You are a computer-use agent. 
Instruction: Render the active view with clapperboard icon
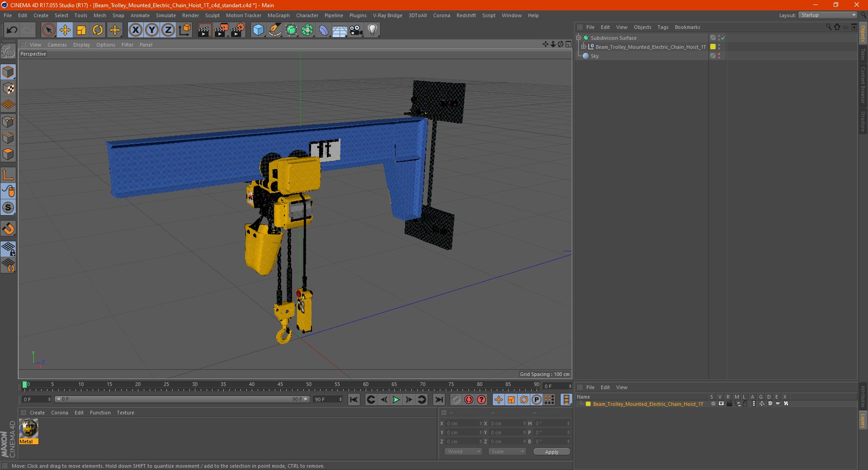pos(204,30)
